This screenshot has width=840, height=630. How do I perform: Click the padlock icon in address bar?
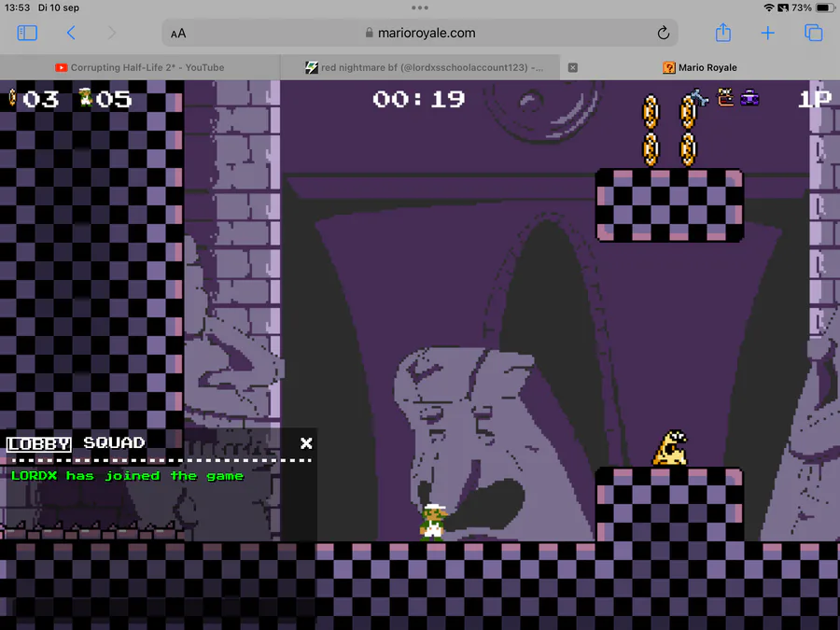[x=369, y=34]
